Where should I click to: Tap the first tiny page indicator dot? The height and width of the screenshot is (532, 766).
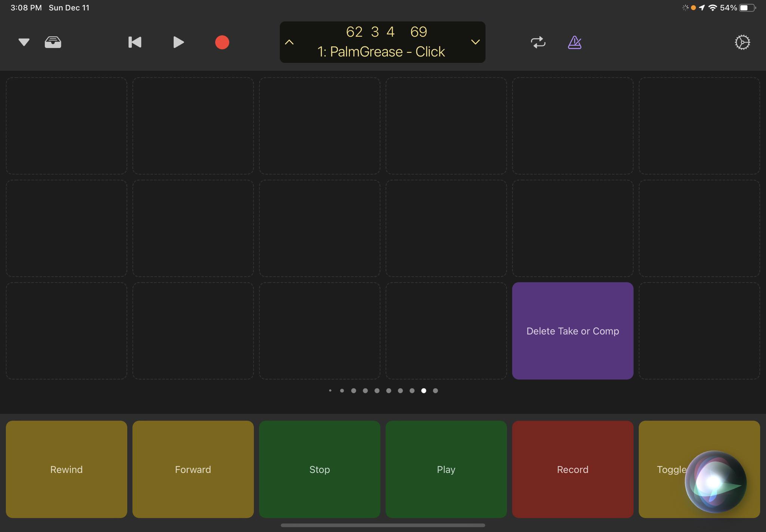click(x=330, y=391)
